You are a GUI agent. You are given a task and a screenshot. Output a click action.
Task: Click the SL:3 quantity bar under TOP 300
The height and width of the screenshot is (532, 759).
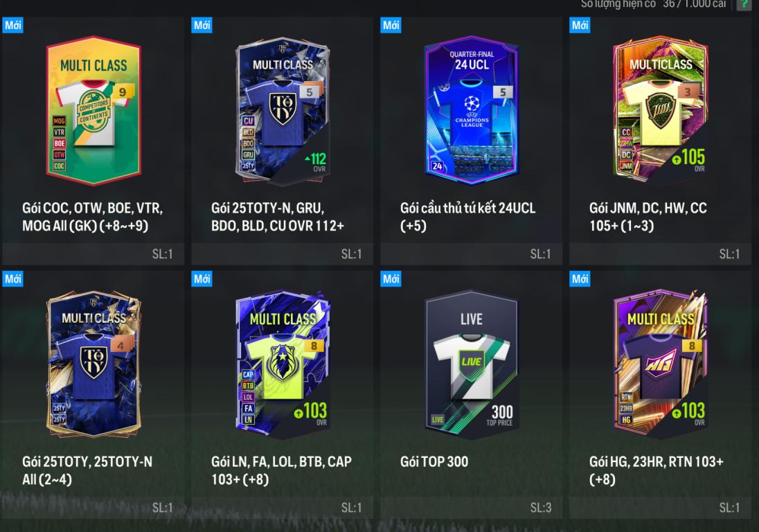click(471, 507)
